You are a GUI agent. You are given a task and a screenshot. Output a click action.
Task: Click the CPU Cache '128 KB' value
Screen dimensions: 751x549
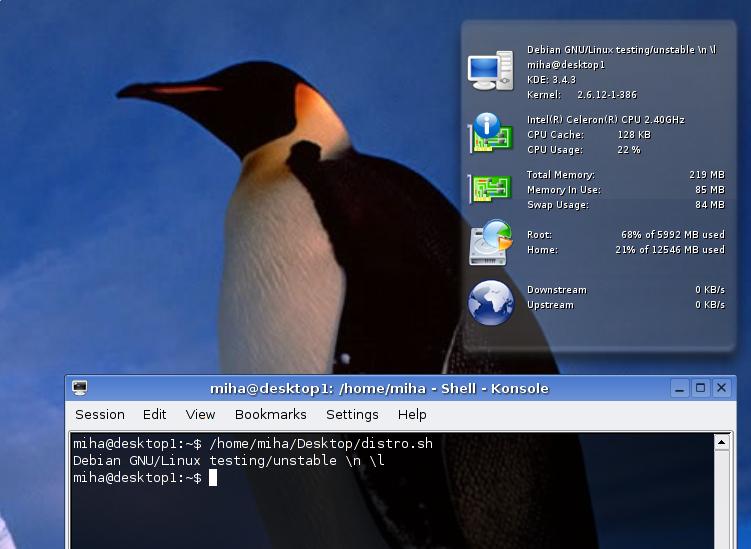[634, 135]
